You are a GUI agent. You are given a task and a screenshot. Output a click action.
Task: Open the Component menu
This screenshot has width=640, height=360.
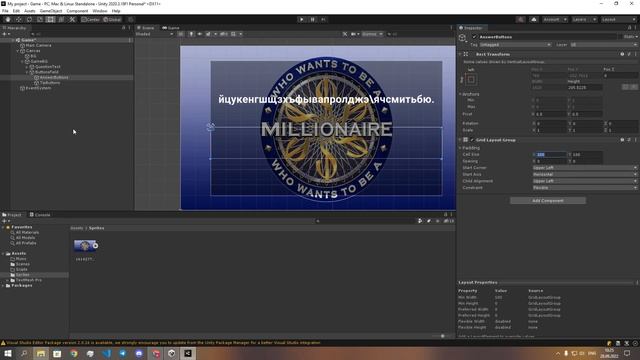point(77,11)
